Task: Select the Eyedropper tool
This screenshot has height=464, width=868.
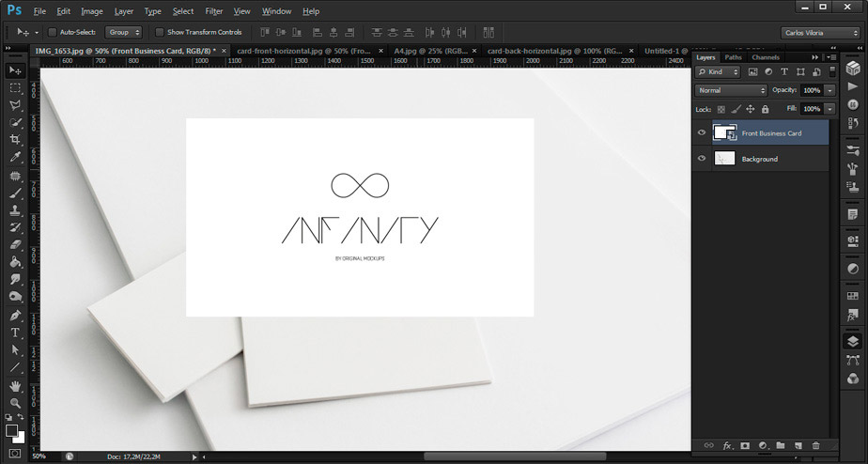Action: tap(15, 157)
